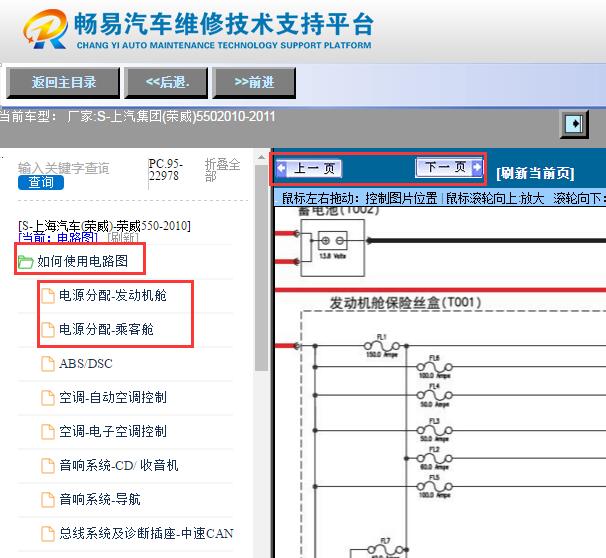Screen dimensions: 606x558
Task: Expand the 如何使用电路图 tree node
Action: pos(82,261)
